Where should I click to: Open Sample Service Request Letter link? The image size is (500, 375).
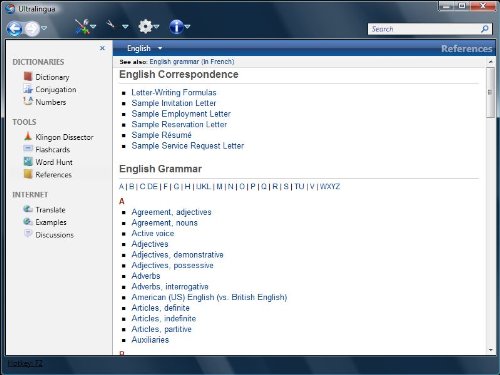click(188, 146)
